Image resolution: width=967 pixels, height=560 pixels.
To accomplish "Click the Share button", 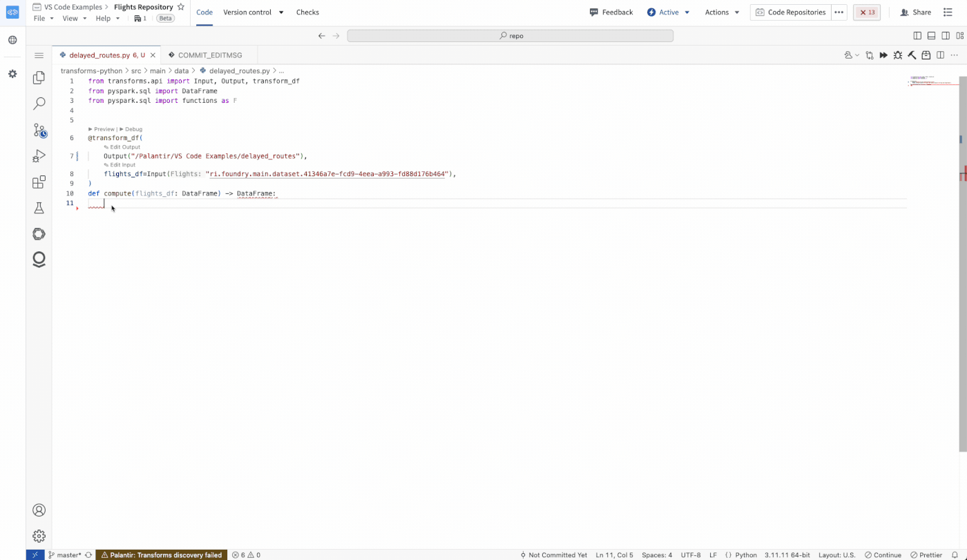I will [915, 12].
